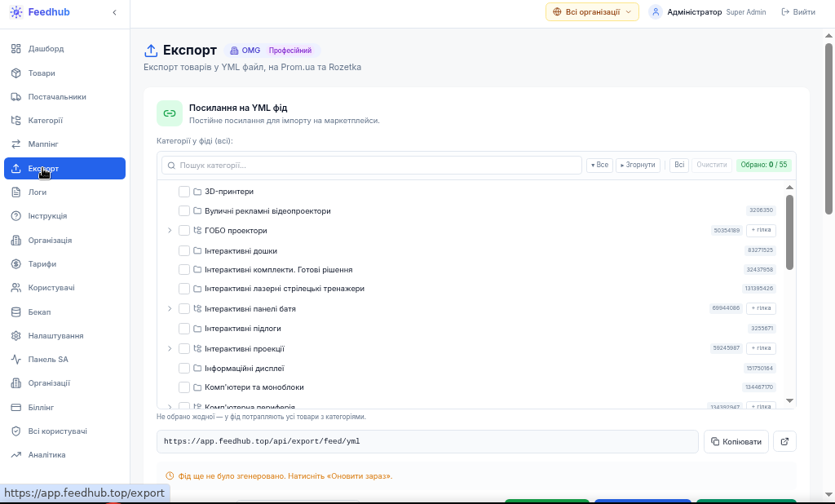Click the folder icon of 3D-принтери
This screenshot has height=504, width=835.
(197, 192)
